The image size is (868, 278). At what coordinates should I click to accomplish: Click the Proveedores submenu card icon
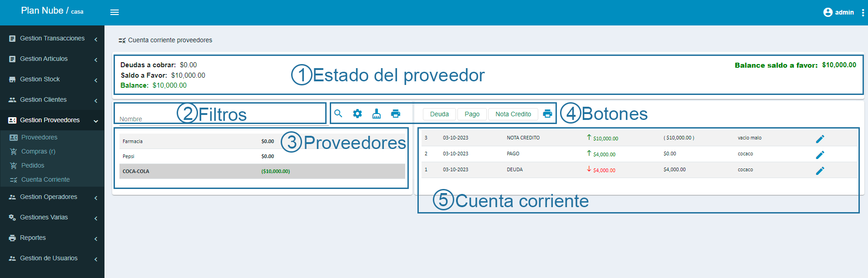pos(14,137)
